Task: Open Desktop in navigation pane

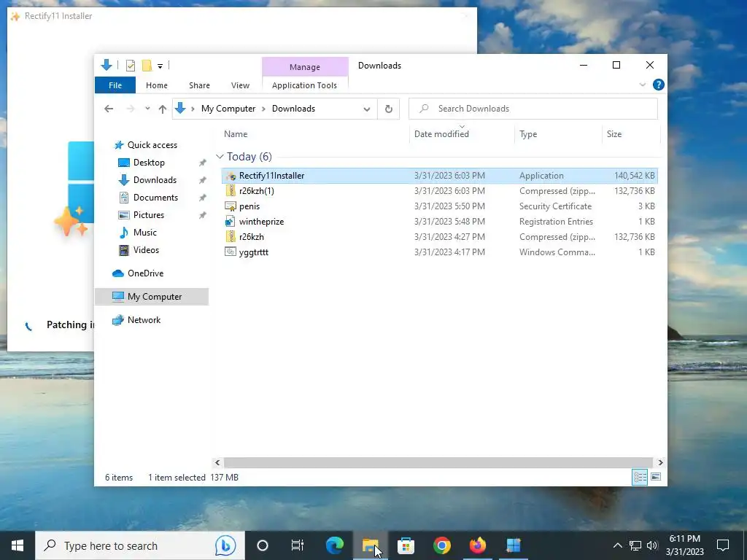Action: [149, 163]
